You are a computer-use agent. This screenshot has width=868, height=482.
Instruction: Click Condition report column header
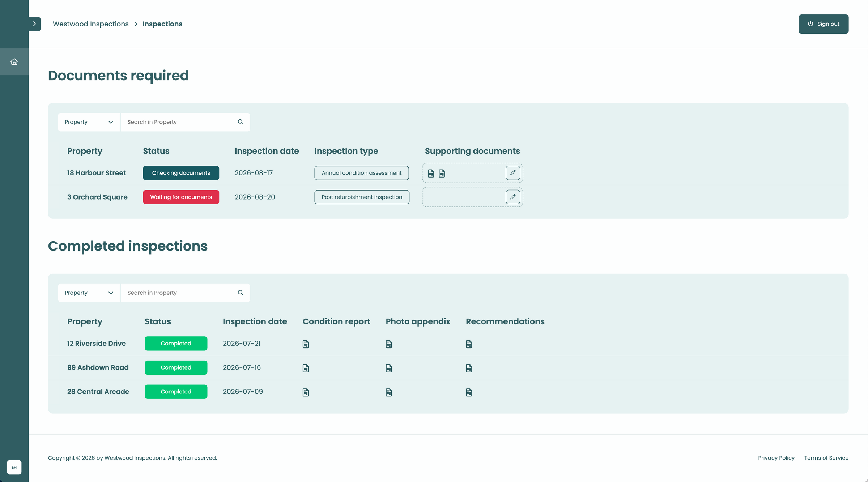click(336, 321)
